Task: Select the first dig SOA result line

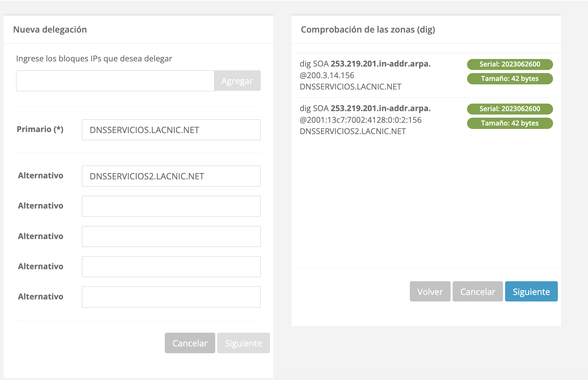Action: tap(365, 64)
